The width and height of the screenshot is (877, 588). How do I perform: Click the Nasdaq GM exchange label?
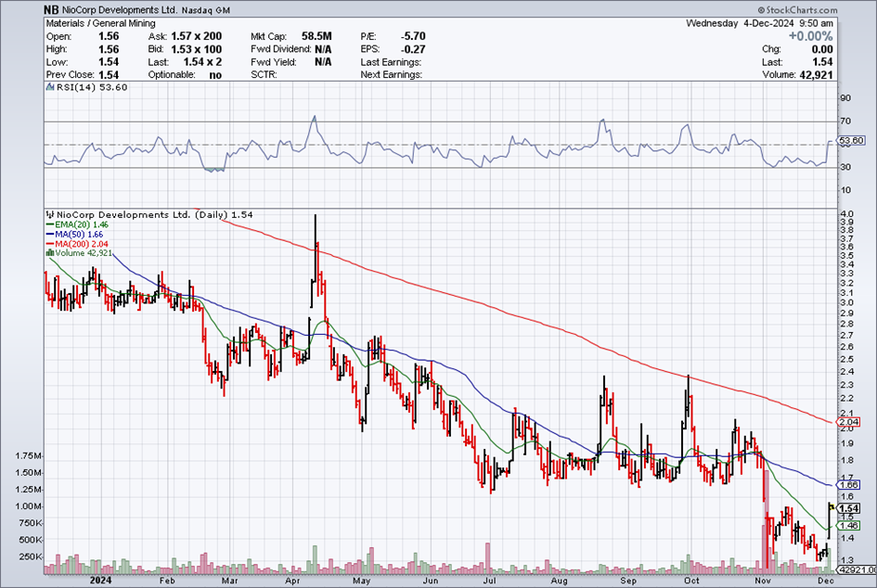pyautogui.click(x=206, y=10)
